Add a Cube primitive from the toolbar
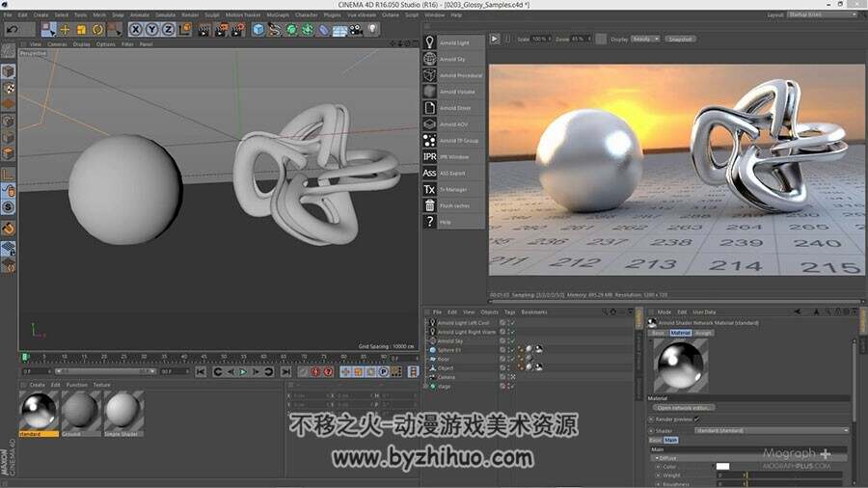 258,29
